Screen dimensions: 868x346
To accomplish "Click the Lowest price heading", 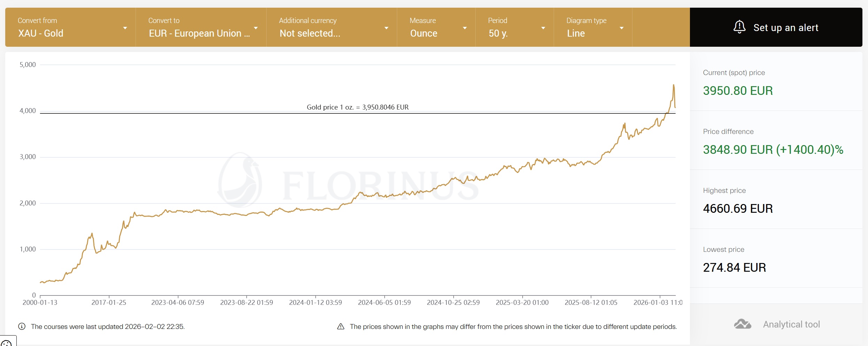I will coord(723,249).
